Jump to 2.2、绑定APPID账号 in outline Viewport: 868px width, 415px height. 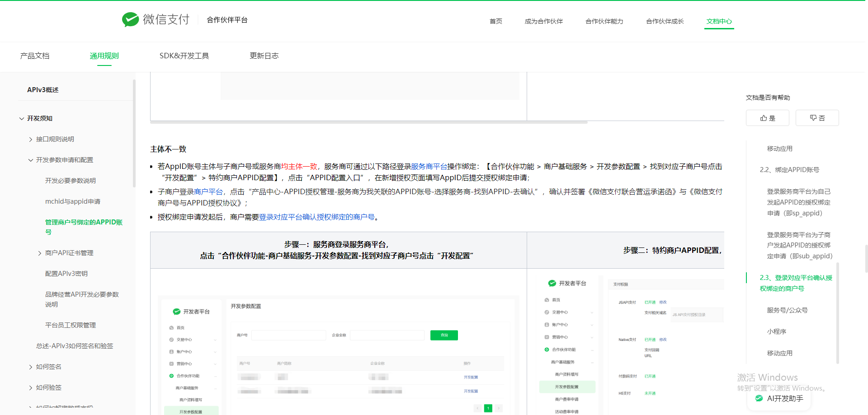coord(789,170)
